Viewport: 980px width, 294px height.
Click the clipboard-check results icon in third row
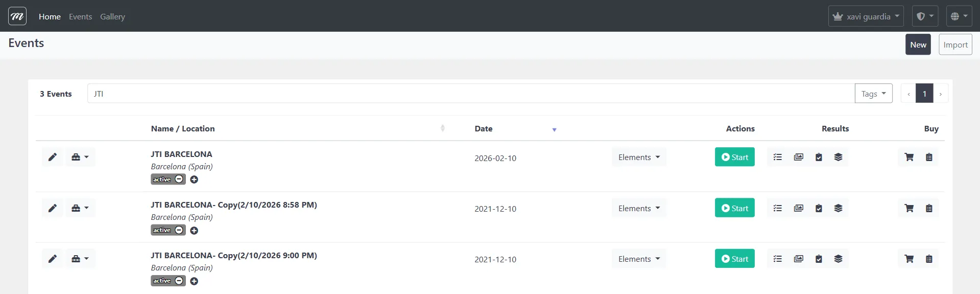pos(819,259)
